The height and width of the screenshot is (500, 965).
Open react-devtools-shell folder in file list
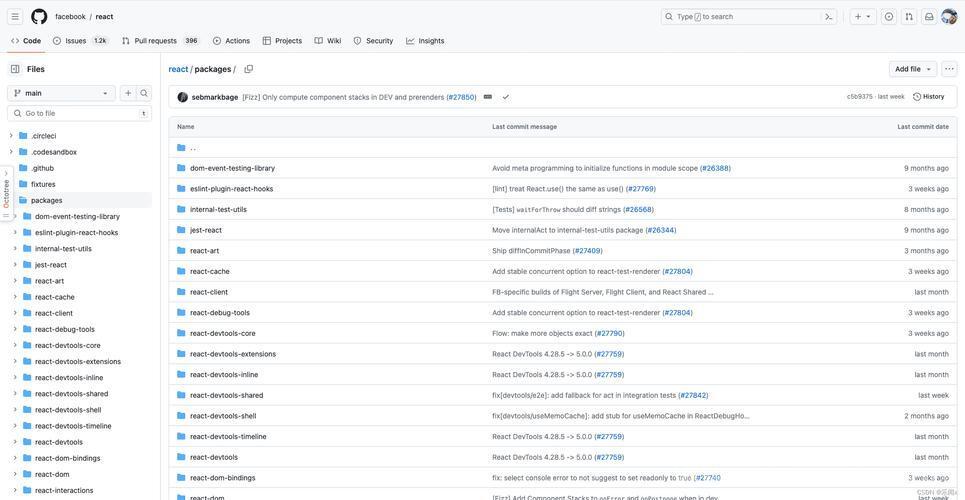pyautogui.click(x=223, y=416)
